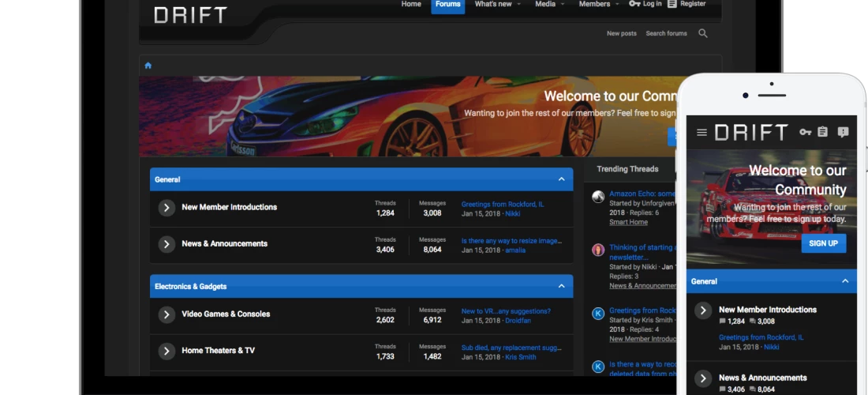Expand the What's new dropdown arrow
The height and width of the screenshot is (395, 868).
[520, 5]
